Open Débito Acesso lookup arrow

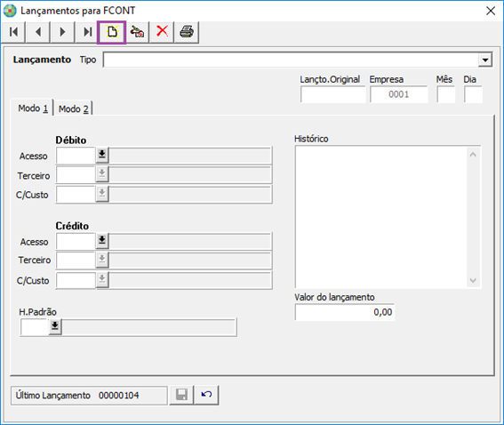[102, 155]
